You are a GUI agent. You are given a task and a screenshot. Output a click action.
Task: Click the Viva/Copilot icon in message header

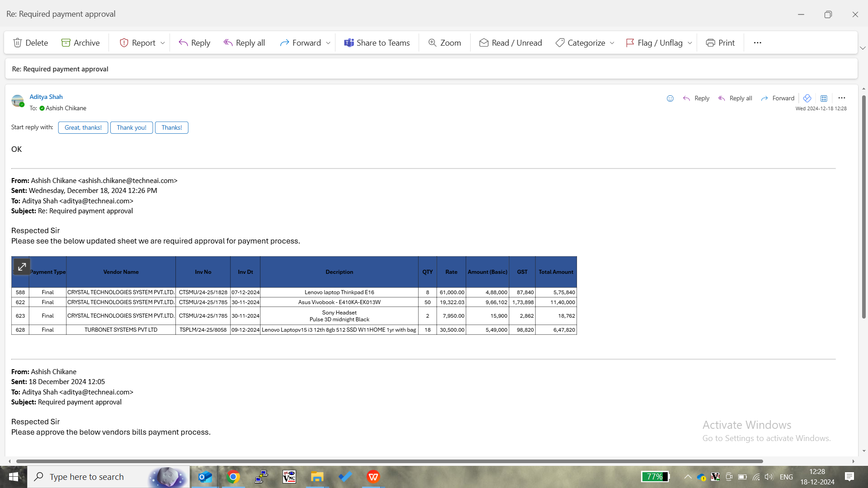coord(807,99)
